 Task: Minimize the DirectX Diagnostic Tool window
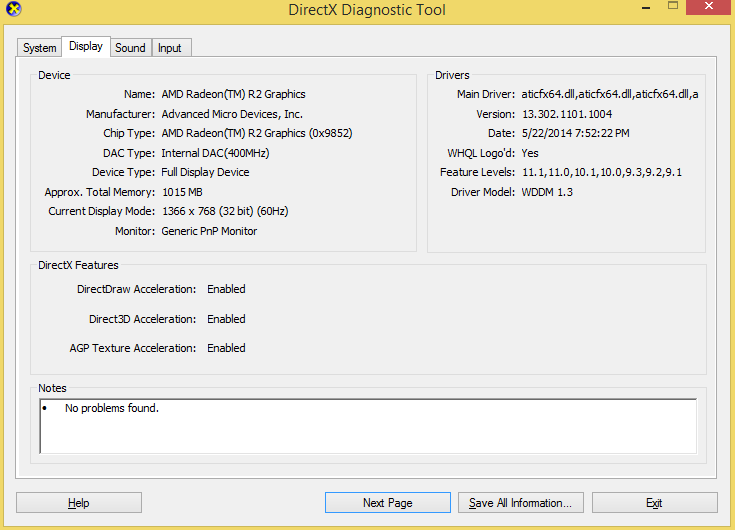point(646,7)
